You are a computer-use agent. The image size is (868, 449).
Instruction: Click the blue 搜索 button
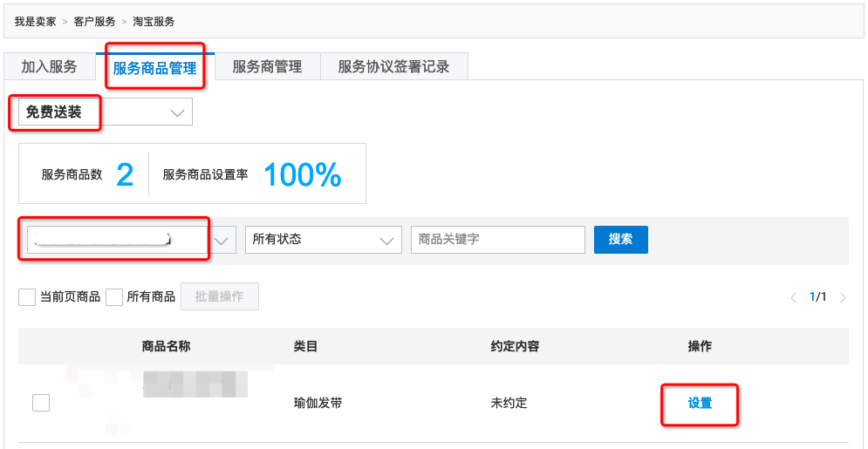pyautogui.click(x=620, y=240)
